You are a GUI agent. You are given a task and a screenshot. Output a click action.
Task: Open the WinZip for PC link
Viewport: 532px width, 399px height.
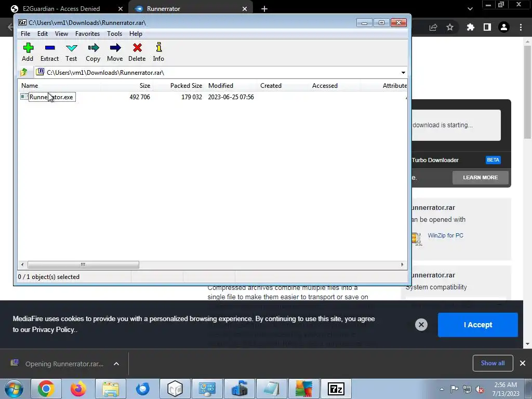point(445,235)
